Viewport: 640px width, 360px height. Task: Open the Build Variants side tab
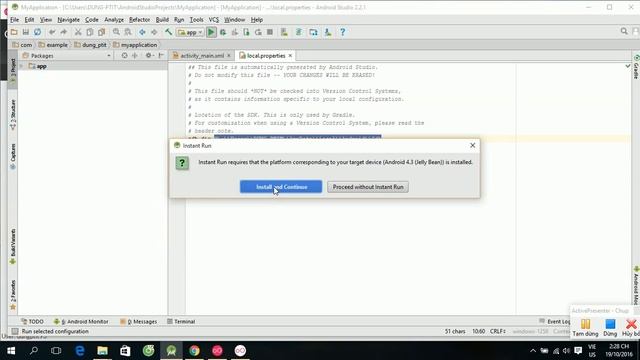click(13, 247)
